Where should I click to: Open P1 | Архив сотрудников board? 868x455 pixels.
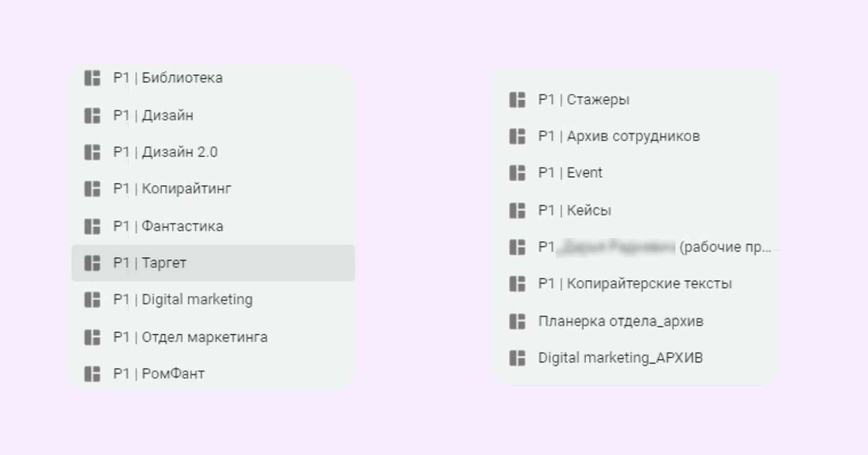(x=637, y=136)
